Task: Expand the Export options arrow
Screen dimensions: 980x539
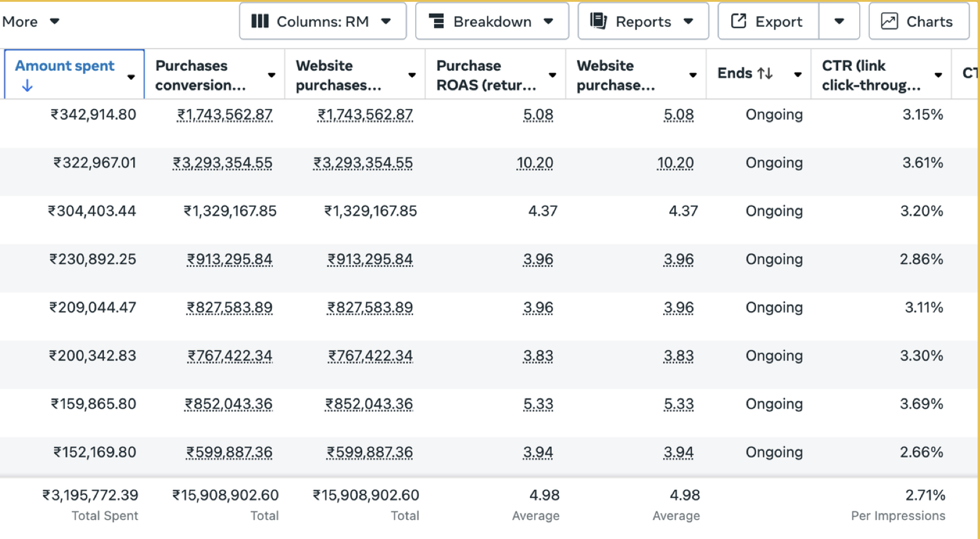Action: 839,22
